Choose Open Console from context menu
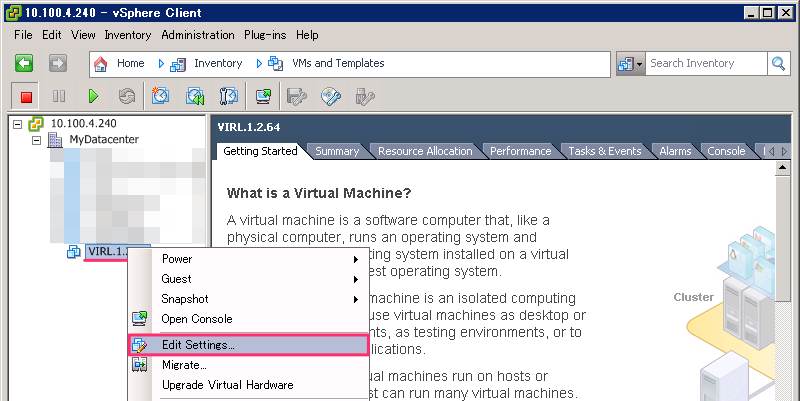Viewport: 800px width, 401px height. click(248, 319)
